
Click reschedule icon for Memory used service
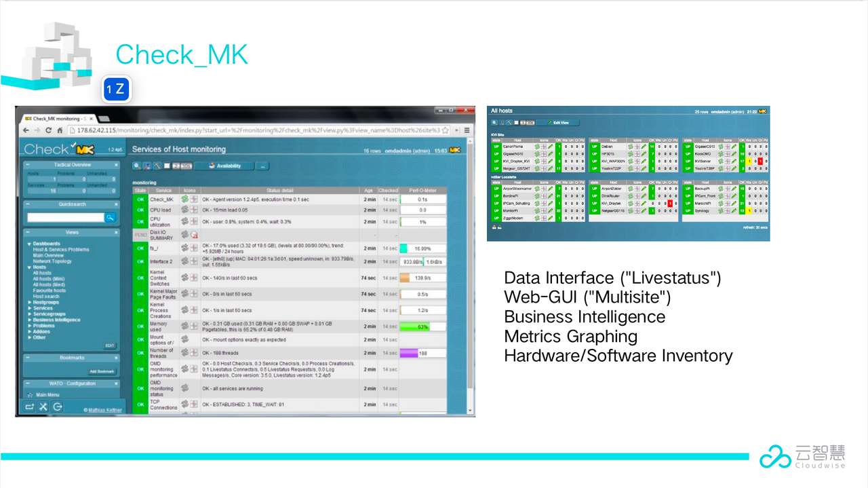coord(184,326)
